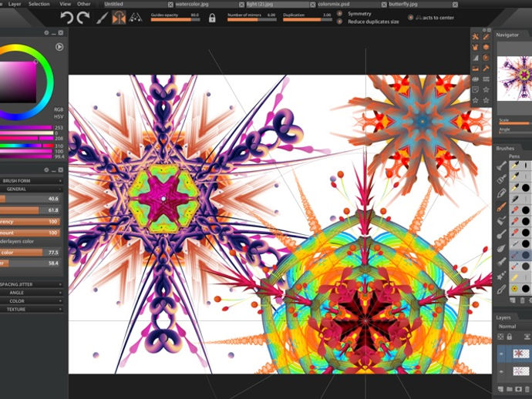Click the mask icon at Layers panel bottom
Viewport: 532px width, 399px height.
[518, 389]
